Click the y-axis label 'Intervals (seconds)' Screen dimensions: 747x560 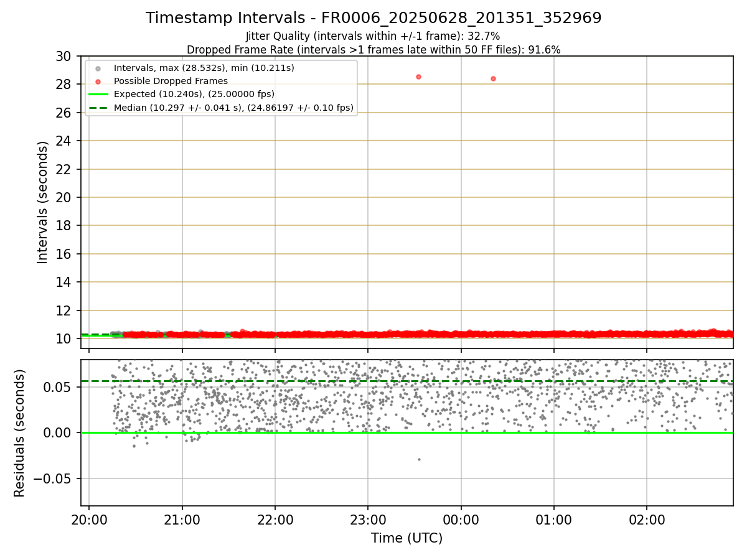point(42,202)
